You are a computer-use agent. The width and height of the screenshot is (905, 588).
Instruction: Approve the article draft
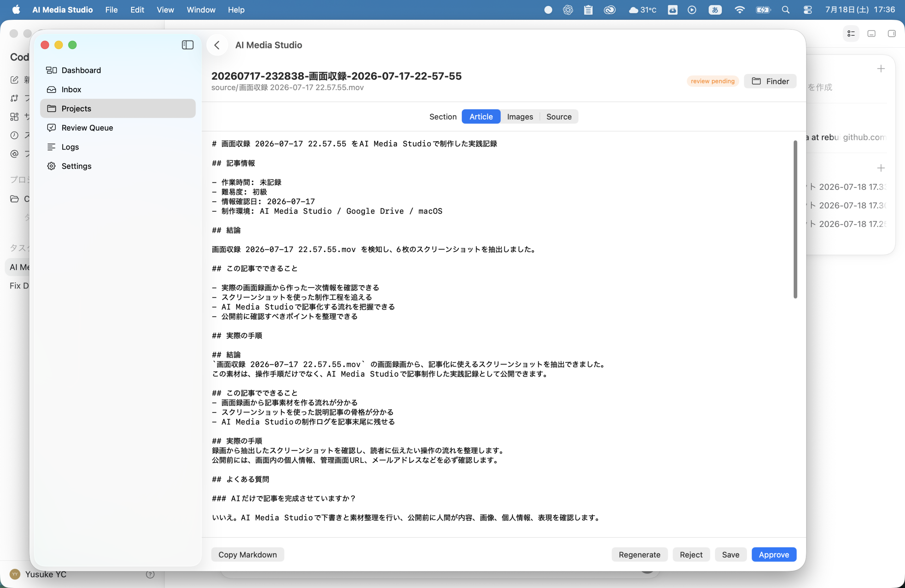coord(774,554)
